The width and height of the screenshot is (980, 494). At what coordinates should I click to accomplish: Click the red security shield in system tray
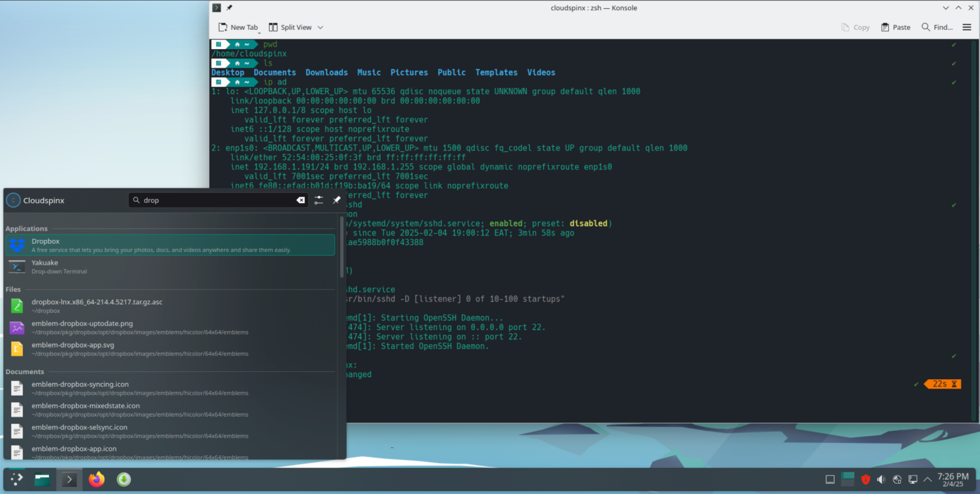(x=866, y=479)
